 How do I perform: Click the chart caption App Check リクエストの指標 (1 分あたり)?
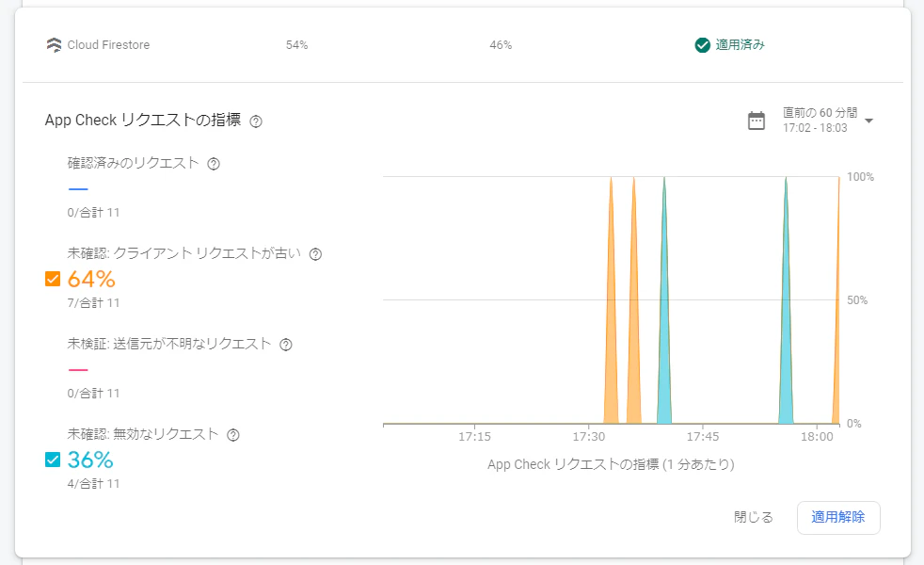click(611, 465)
